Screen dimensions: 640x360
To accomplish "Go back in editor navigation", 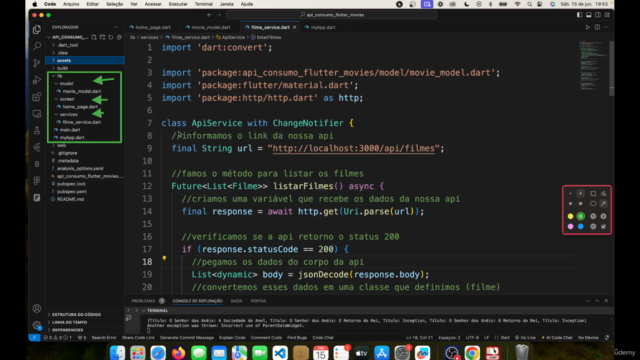I will point(209,15).
